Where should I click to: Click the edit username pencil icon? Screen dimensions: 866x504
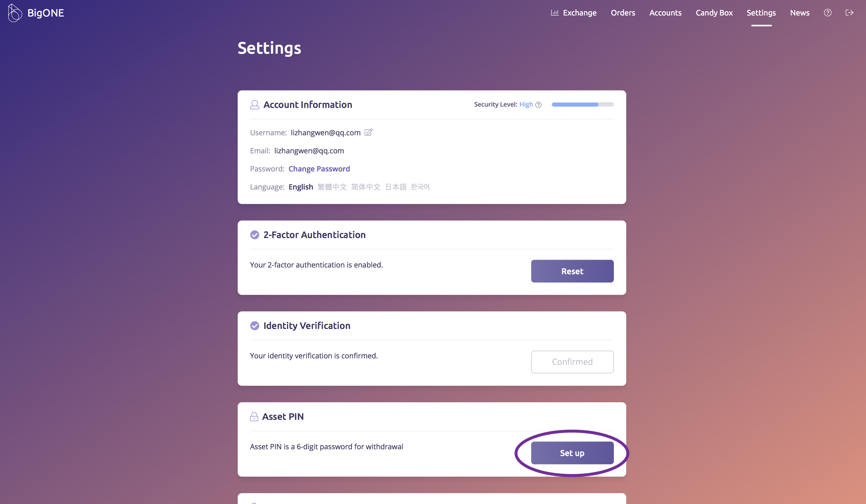click(x=368, y=132)
